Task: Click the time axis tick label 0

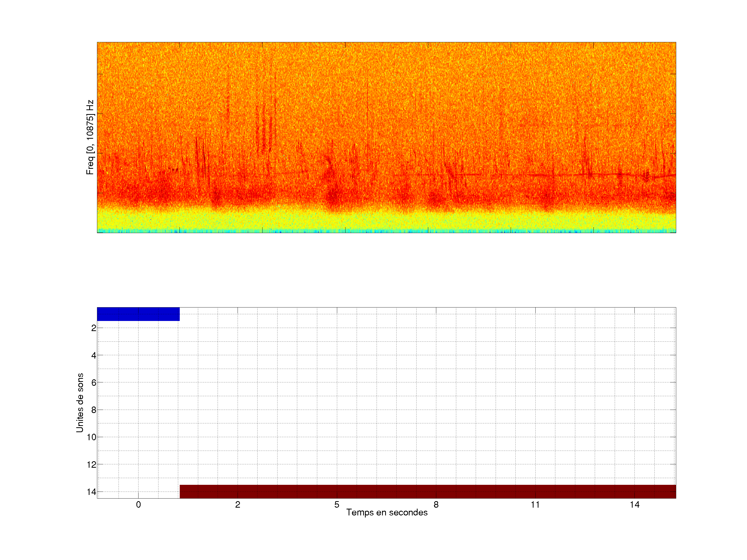Action: tap(138, 505)
